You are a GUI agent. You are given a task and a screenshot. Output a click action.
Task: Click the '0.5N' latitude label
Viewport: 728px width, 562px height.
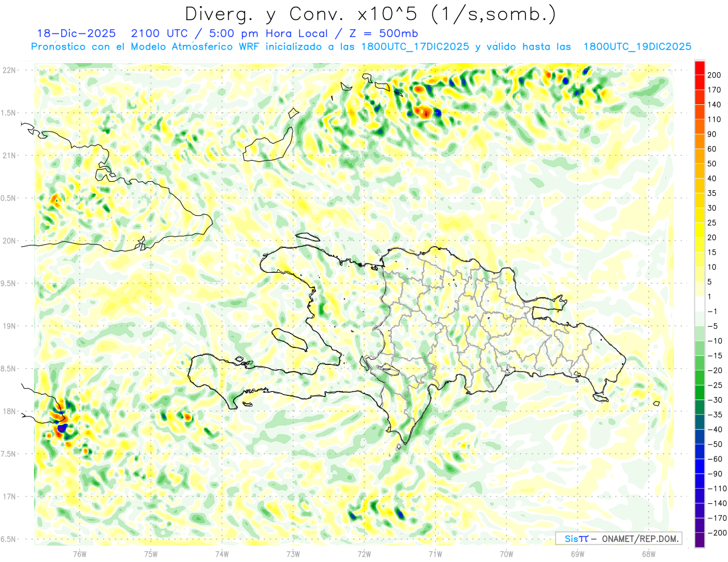[9, 198]
